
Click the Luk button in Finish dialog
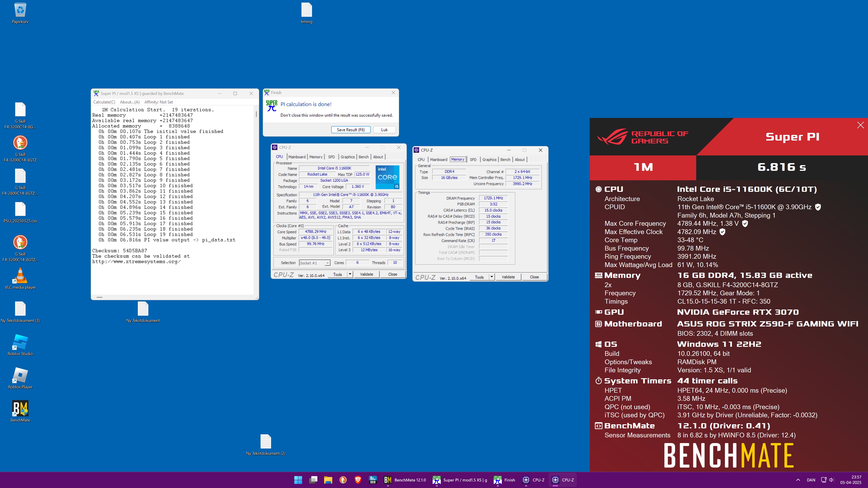tap(384, 130)
